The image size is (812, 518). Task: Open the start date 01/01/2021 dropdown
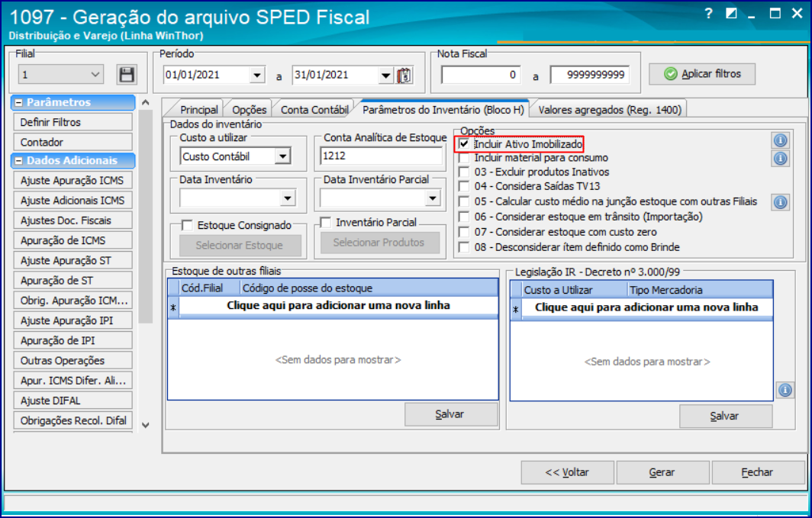pyautogui.click(x=257, y=76)
